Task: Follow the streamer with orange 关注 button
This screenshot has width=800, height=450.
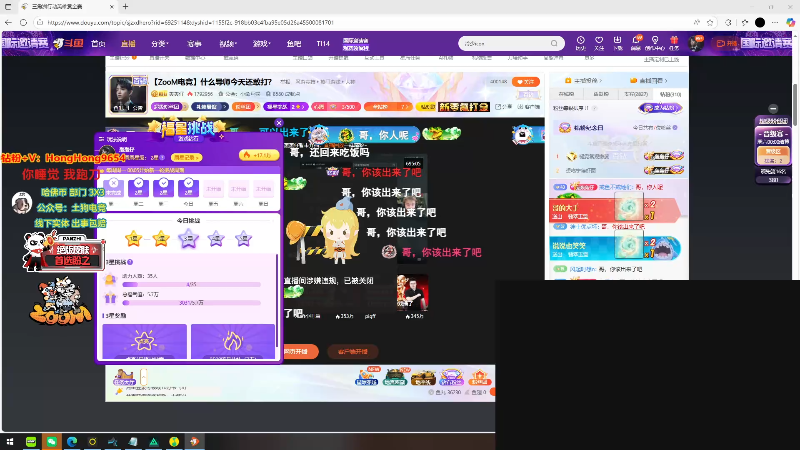Action: pos(526,82)
